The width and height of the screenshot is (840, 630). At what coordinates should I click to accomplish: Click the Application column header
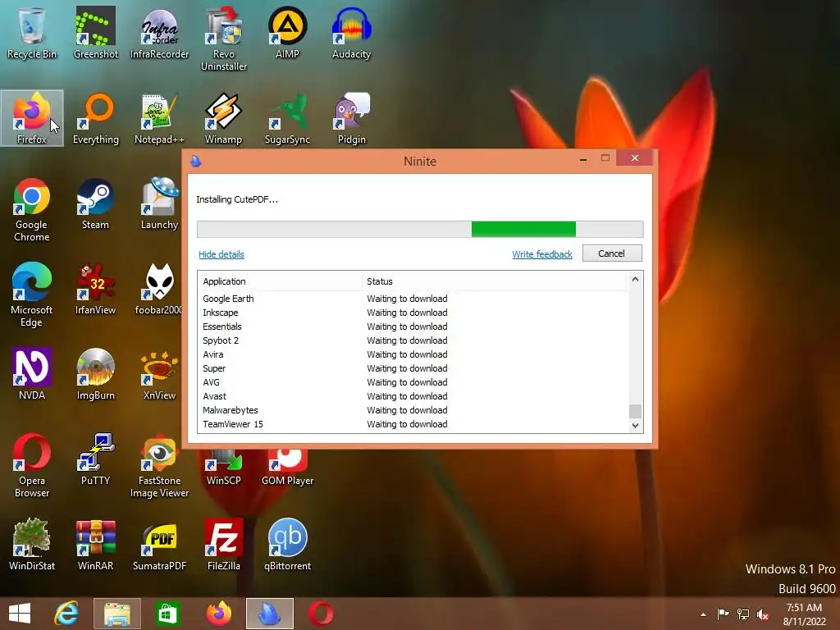pos(280,281)
